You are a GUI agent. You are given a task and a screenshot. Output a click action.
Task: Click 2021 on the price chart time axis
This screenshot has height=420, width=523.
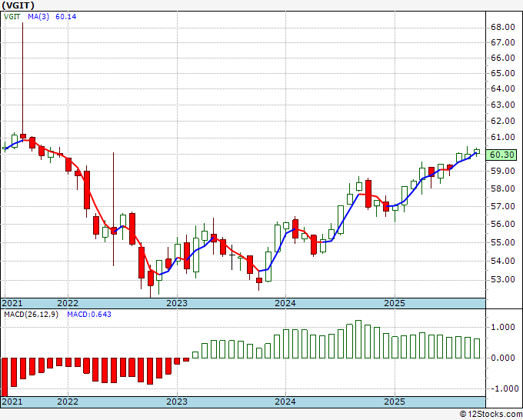(12, 303)
